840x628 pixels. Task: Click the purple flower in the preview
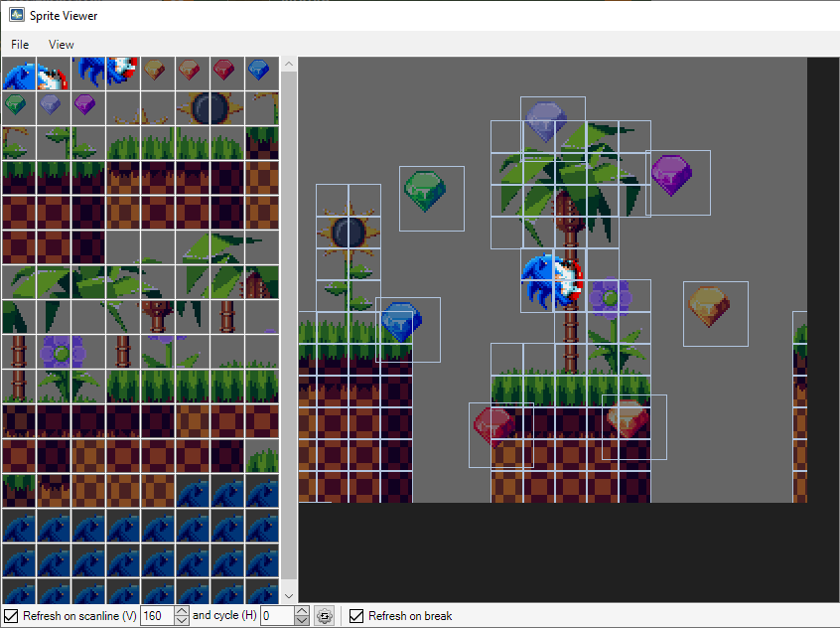[611, 296]
